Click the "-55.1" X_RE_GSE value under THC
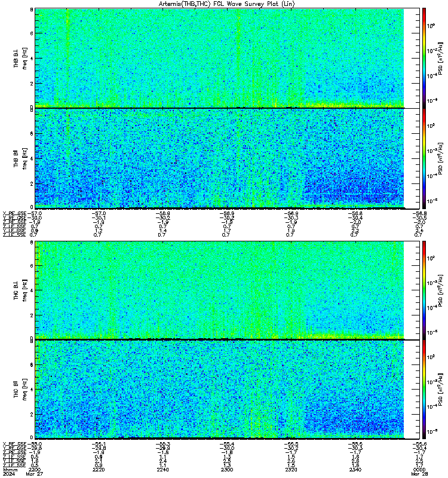This screenshot has height=478, width=448. [99, 444]
